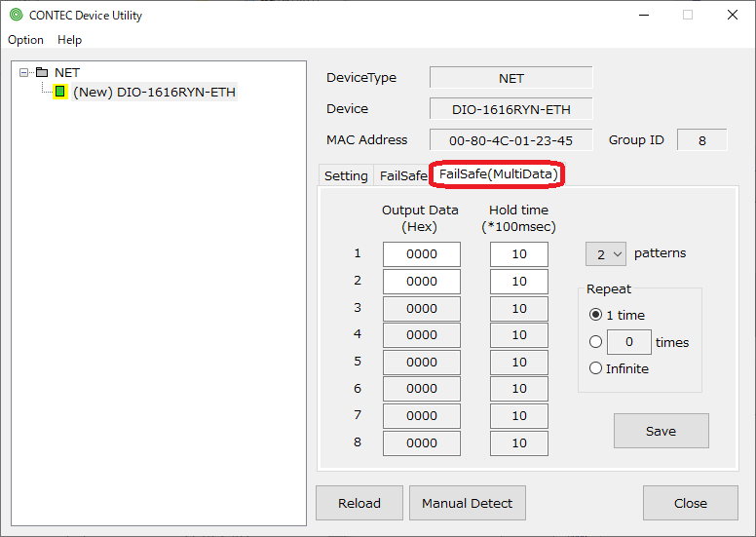Select the custom times repeat radio button
756x537 pixels.
click(595, 342)
